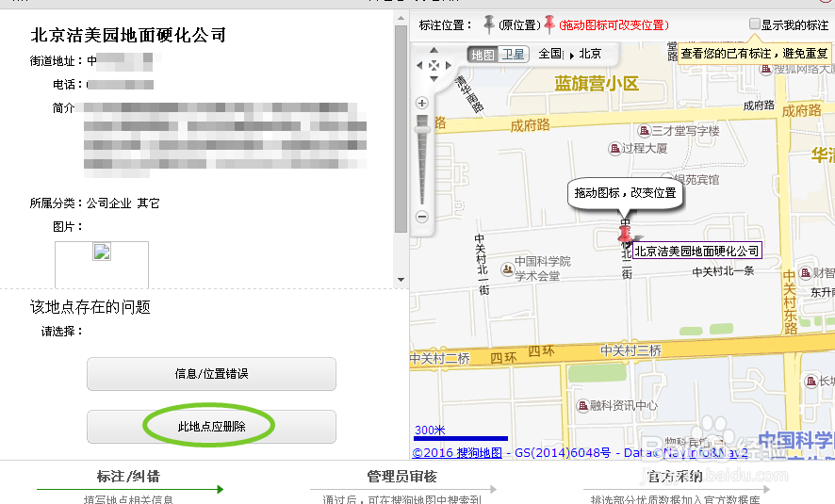This screenshot has height=504, width=835.
Task: Pan the map right with the arrow
Action: [x=448, y=65]
